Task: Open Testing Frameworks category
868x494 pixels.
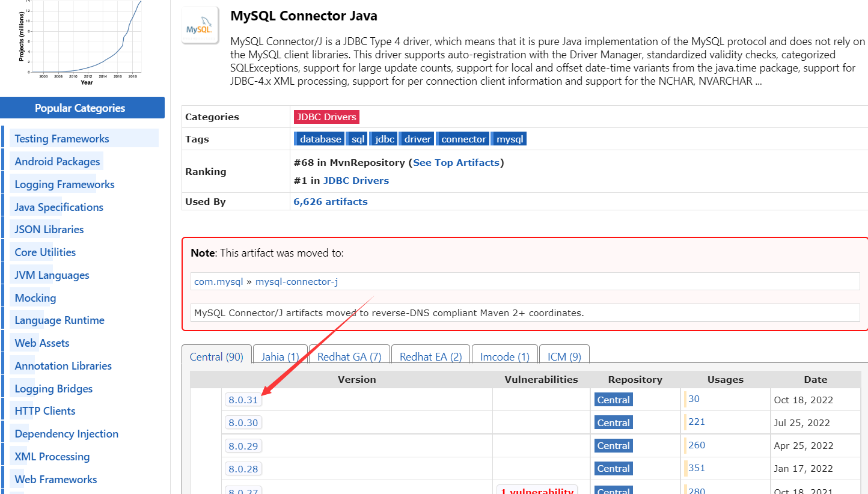Action: tap(62, 139)
